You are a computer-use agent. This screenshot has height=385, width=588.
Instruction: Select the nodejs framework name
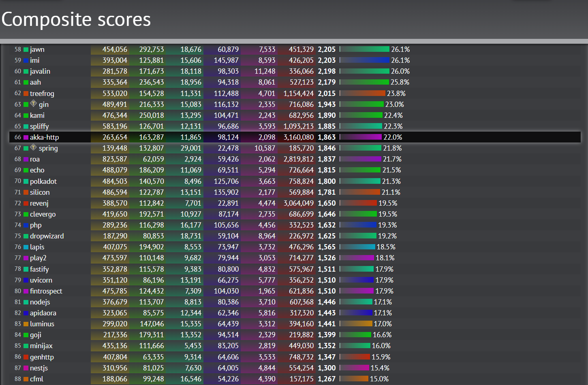[x=40, y=302]
